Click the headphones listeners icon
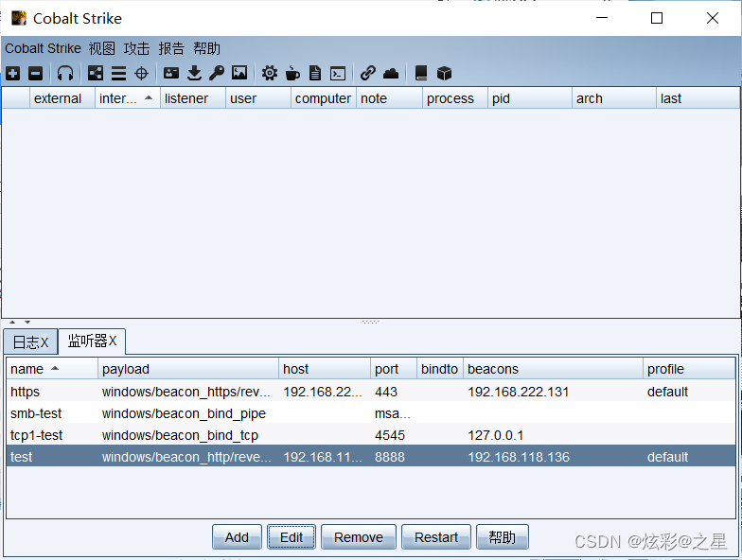 (x=65, y=73)
